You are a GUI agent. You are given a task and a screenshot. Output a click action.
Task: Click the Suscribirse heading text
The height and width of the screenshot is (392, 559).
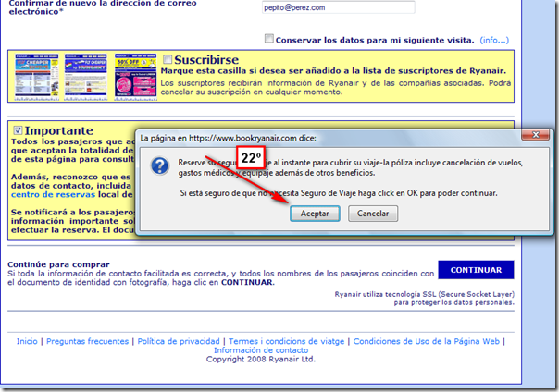206,59
